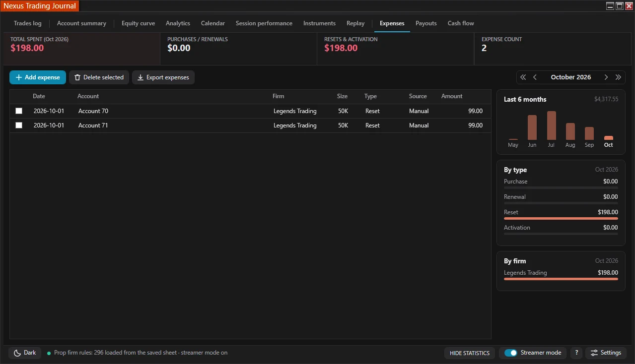Sort by Size column header
This screenshot has height=364, width=635.
tap(342, 96)
